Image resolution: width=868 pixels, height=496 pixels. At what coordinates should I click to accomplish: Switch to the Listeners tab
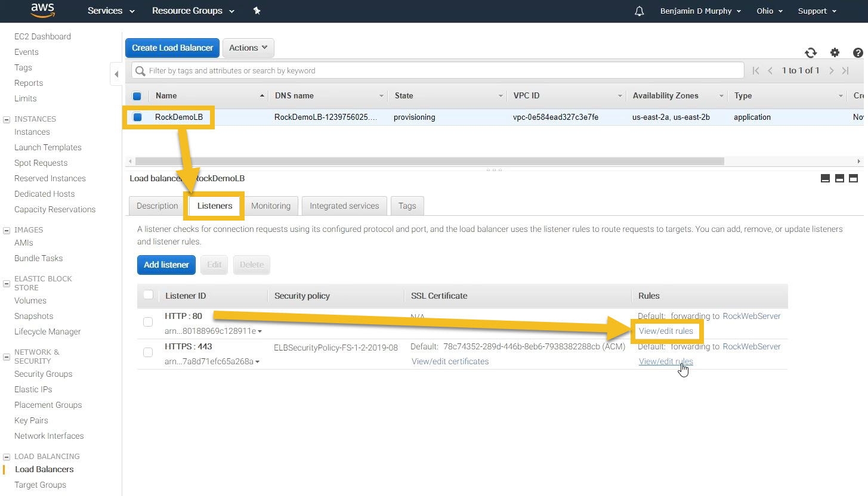point(215,206)
